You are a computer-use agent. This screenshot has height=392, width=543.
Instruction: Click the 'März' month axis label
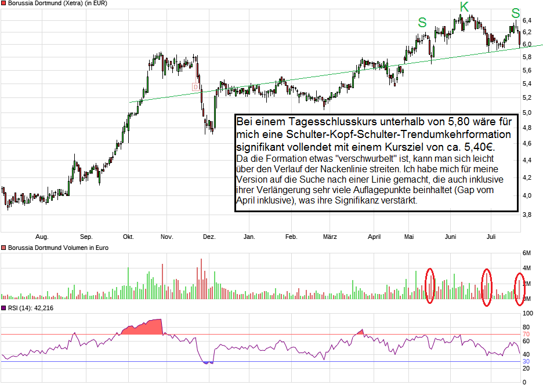click(x=330, y=237)
